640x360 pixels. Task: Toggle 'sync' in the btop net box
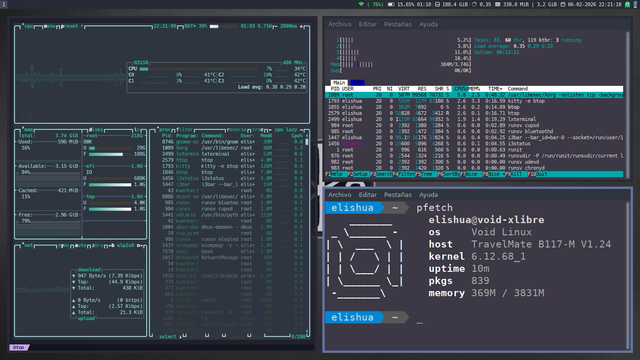[64, 246]
